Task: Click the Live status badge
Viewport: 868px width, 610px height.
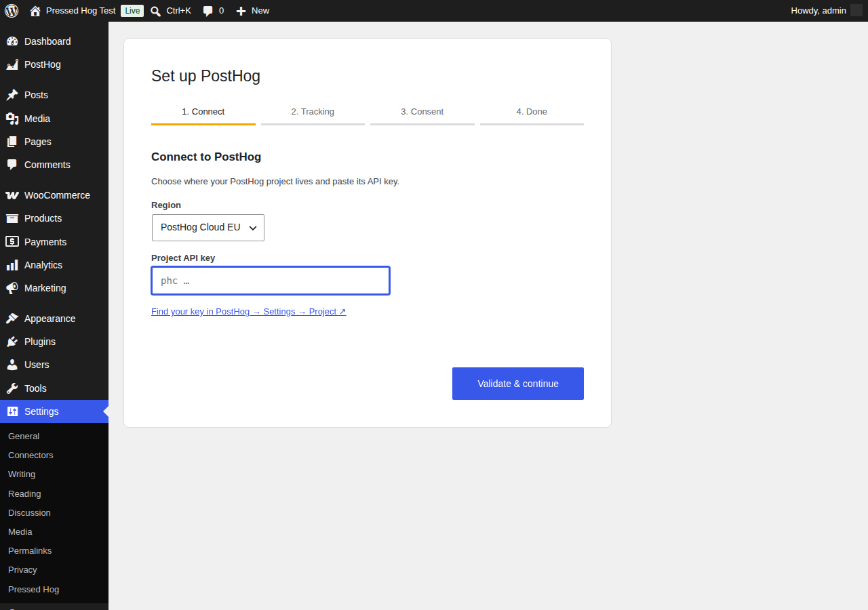Action: pos(132,11)
